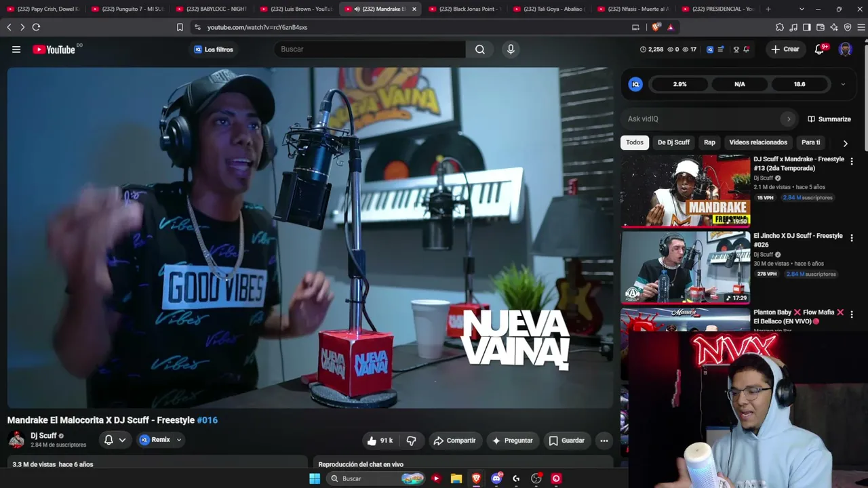Open the Brave browser taskbar icon
Viewport: 868px width, 488px height.
click(476, 479)
